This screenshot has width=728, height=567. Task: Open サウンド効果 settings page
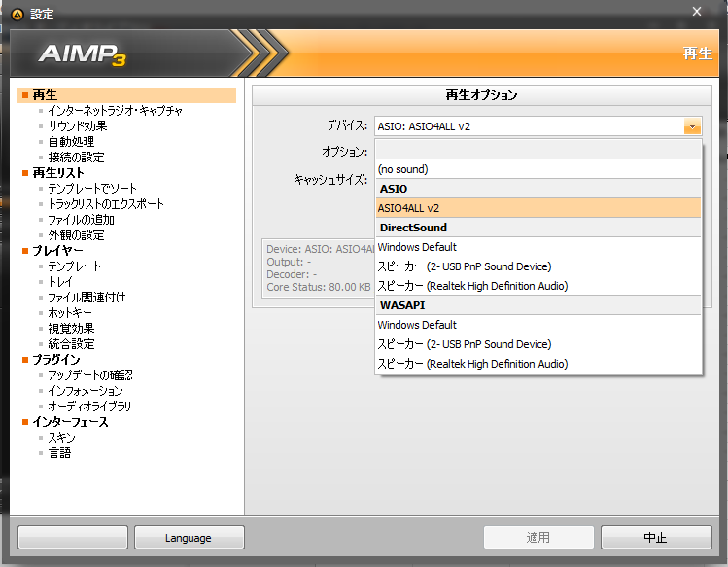coord(78,126)
